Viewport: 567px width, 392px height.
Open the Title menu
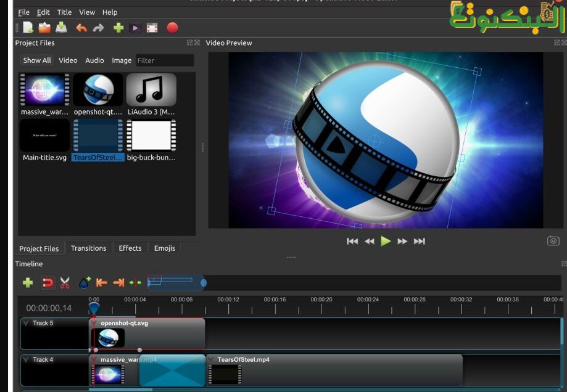click(64, 12)
